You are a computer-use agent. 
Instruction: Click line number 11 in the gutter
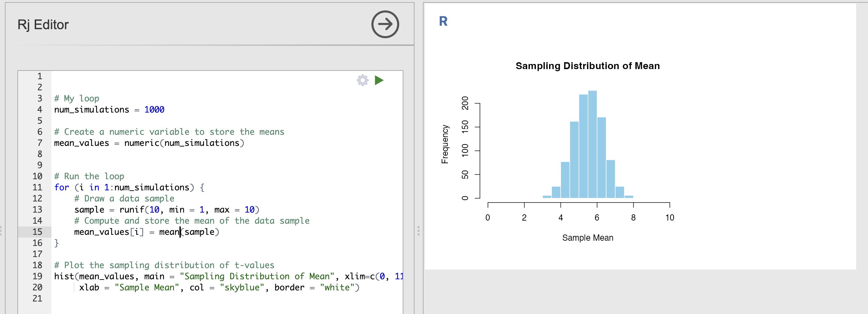(x=37, y=187)
